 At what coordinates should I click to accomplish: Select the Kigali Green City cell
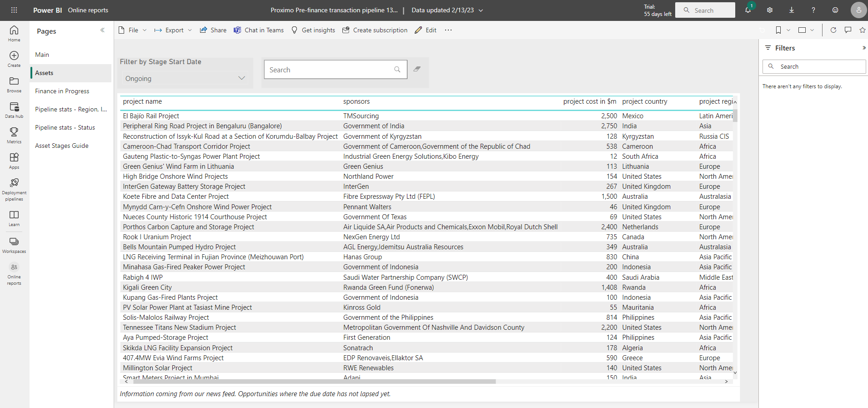point(147,287)
